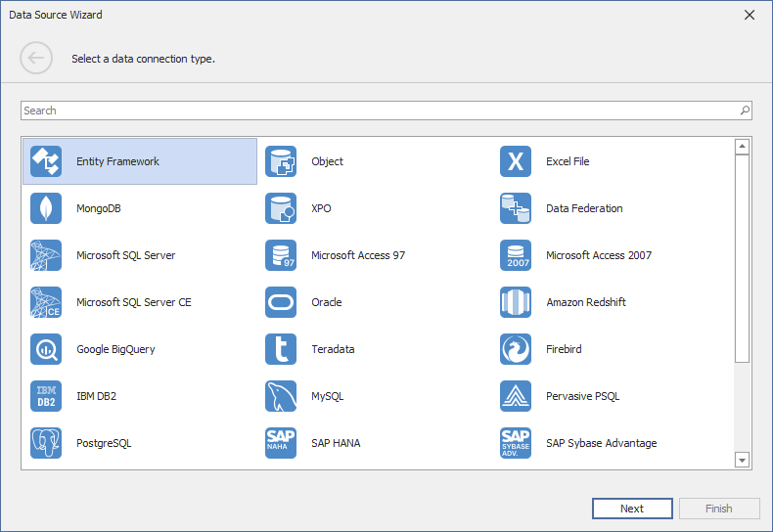Select the SAP HANA icon

tap(281, 443)
